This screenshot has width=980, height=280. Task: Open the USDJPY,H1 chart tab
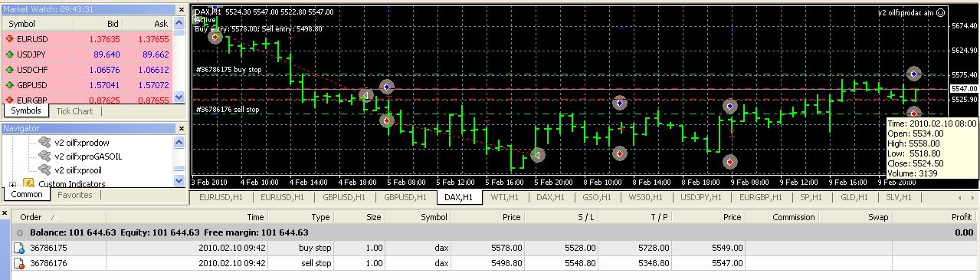point(700,197)
